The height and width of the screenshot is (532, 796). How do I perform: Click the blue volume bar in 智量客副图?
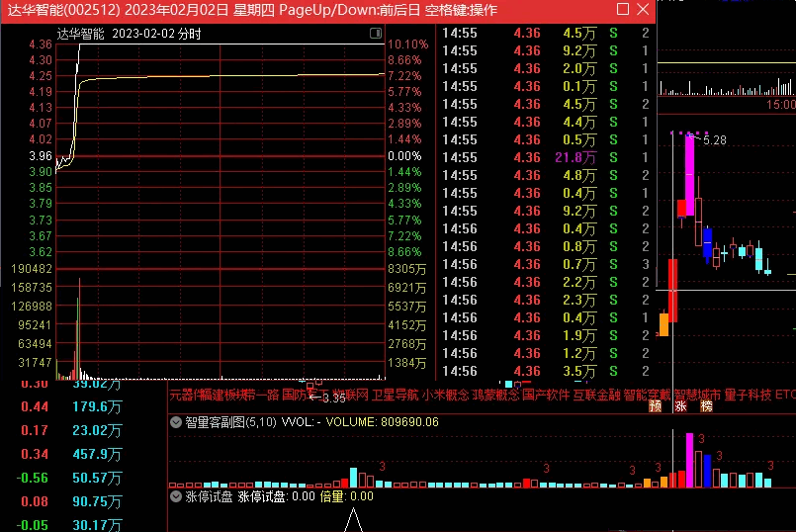707,471
